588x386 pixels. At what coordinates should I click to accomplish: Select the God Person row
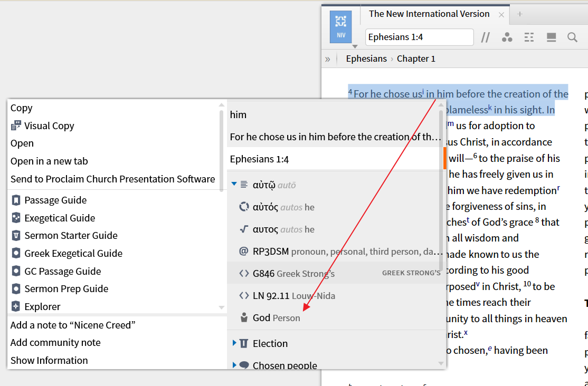(335, 318)
